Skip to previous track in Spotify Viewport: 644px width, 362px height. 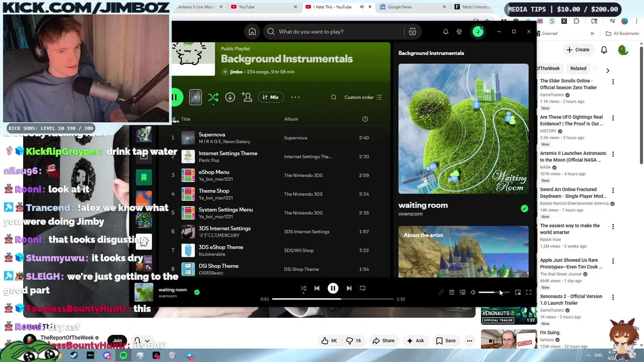(x=317, y=288)
